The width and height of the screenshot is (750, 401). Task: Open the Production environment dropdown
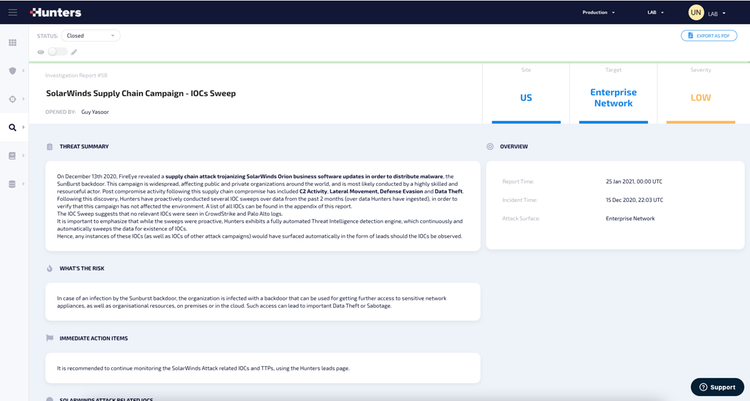[598, 12]
